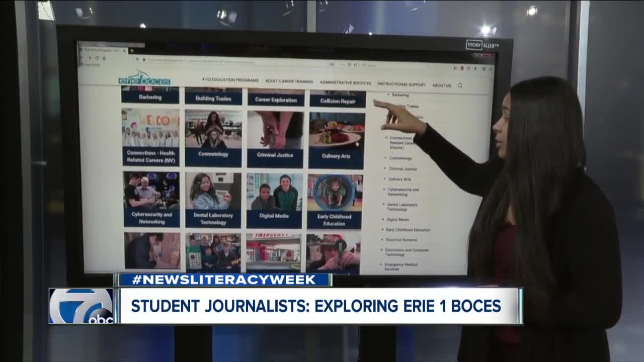Expand the Cosmetology sidebar arrow

[385, 158]
